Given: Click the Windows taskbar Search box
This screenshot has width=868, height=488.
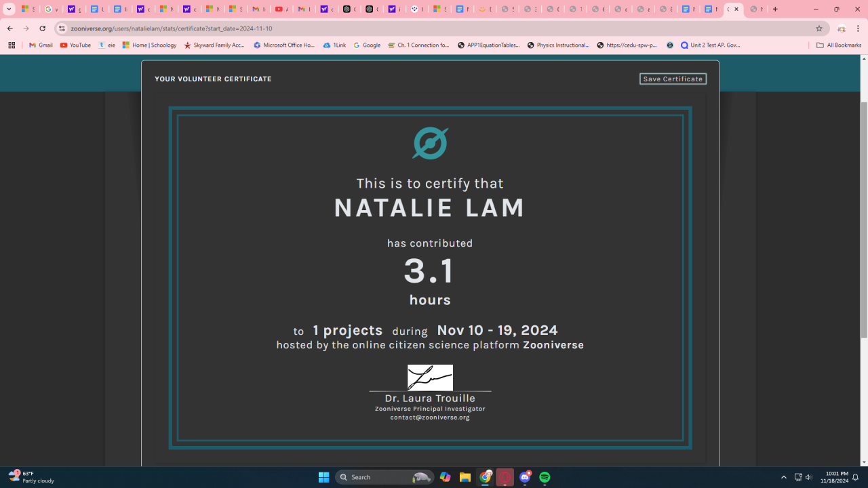Looking at the screenshot, I should (384, 477).
